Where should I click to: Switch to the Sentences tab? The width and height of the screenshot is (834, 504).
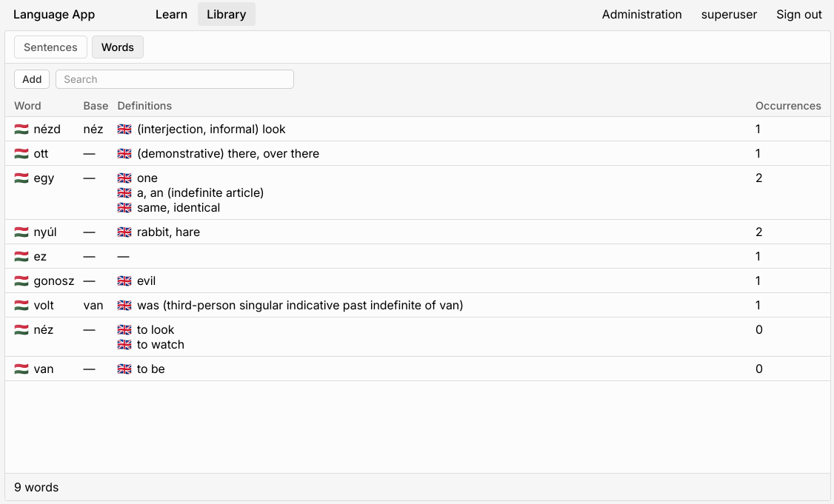(x=50, y=47)
